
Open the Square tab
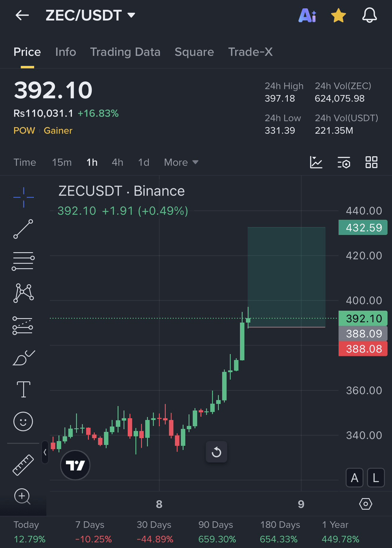[x=194, y=52]
